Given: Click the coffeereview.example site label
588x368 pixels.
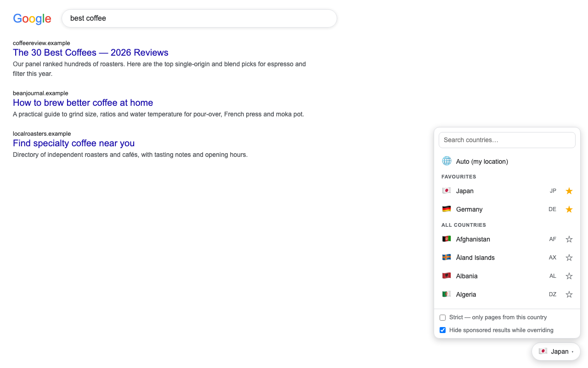Looking at the screenshot, I should pyautogui.click(x=41, y=43).
